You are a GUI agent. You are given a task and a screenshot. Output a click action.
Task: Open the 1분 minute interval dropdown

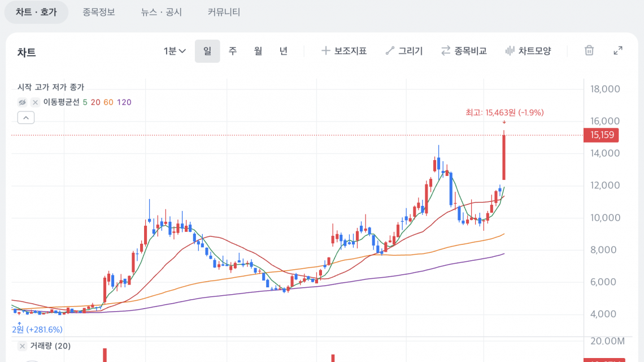point(175,51)
